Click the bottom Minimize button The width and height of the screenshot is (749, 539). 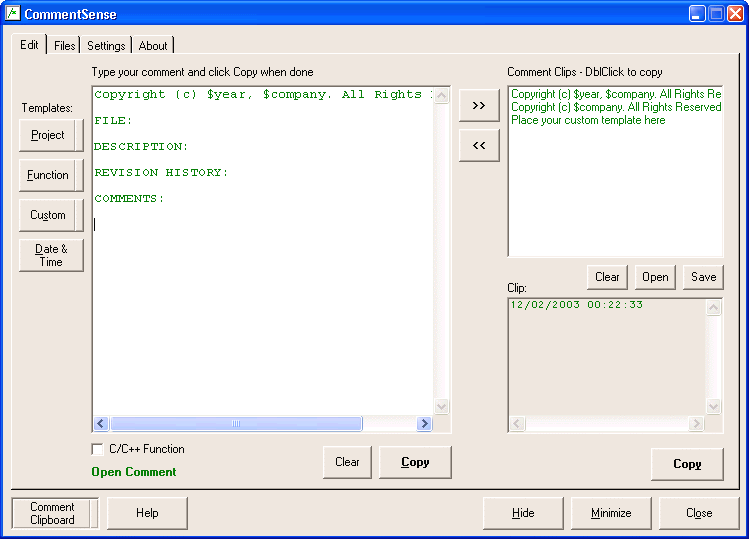click(x=611, y=513)
